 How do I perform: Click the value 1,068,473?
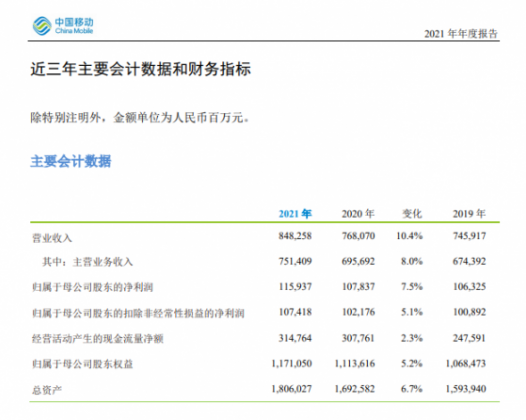466,363
